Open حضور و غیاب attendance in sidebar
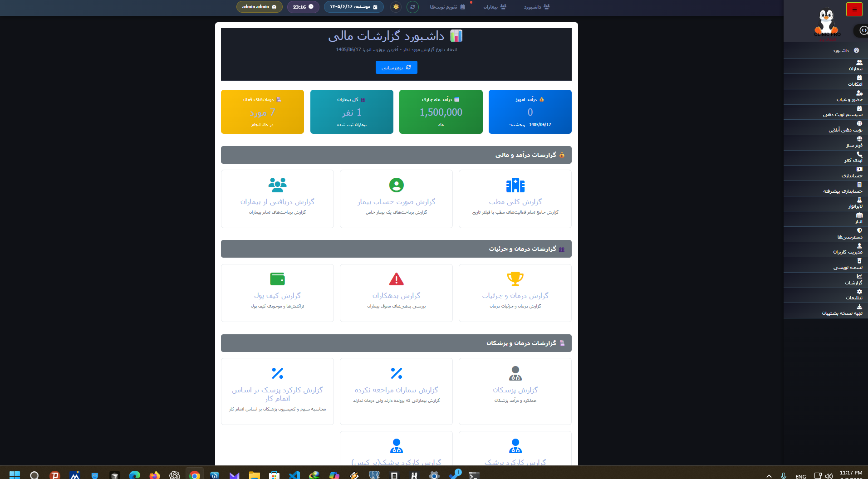The width and height of the screenshot is (868, 479). tap(825, 97)
